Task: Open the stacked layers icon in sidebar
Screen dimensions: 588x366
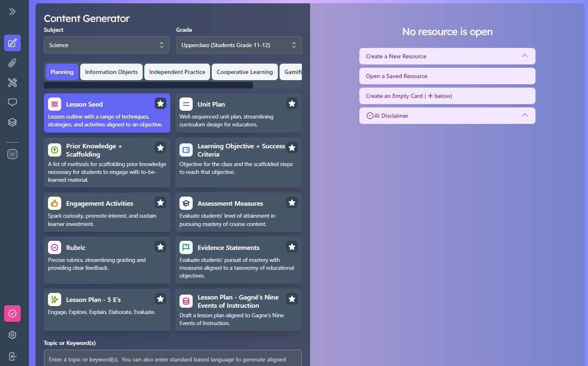Action: [12, 122]
